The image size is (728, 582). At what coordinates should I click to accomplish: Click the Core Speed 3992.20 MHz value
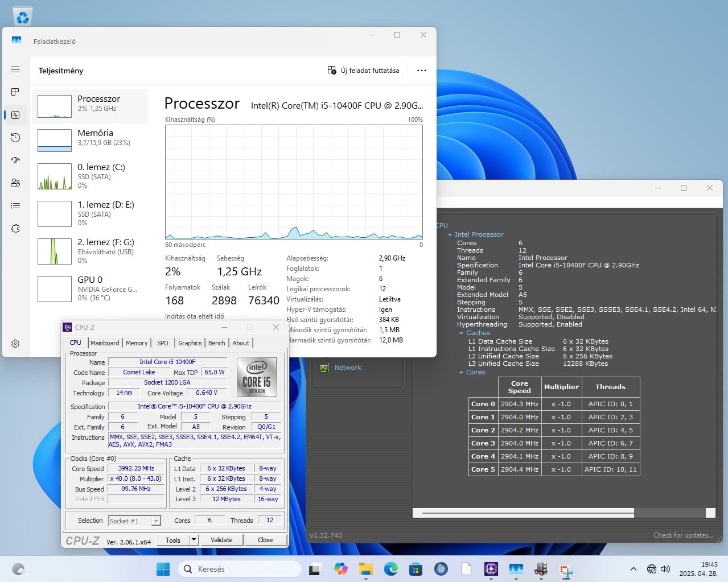(136, 468)
